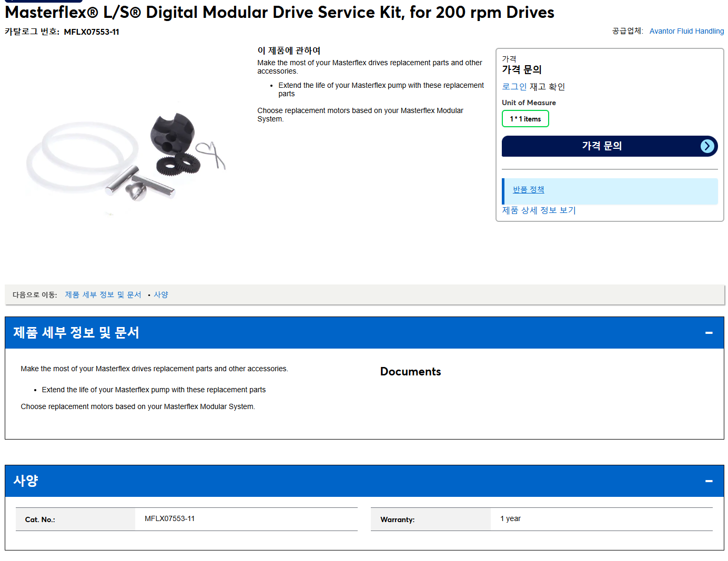Click the 이 제품에 관하여 heading
This screenshot has height=561, width=728.
tap(289, 50)
